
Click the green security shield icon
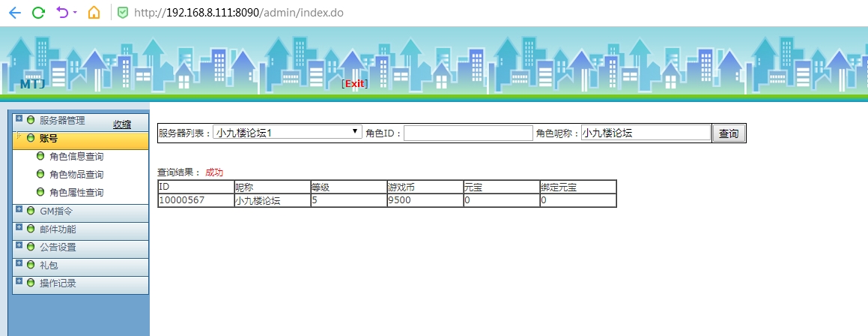[123, 13]
